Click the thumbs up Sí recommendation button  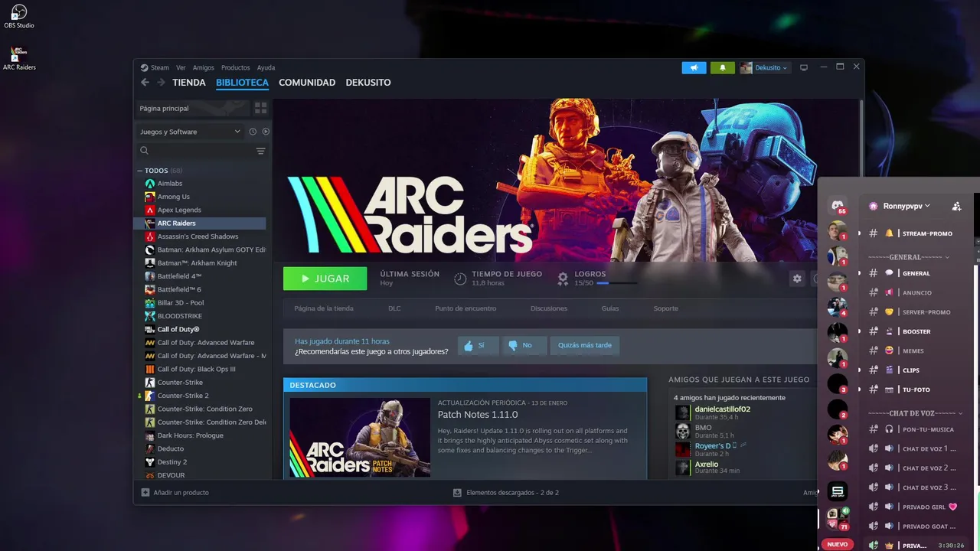tap(479, 346)
